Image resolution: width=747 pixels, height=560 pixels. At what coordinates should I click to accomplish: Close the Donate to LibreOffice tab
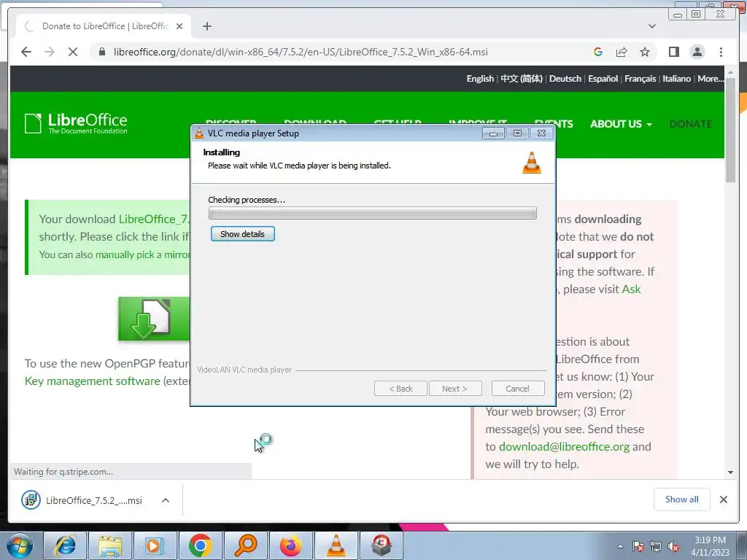(x=179, y=26)
